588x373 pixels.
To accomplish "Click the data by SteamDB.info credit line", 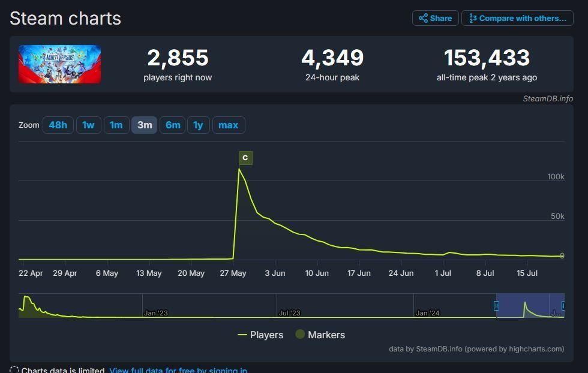I will [x=476, y=349].
